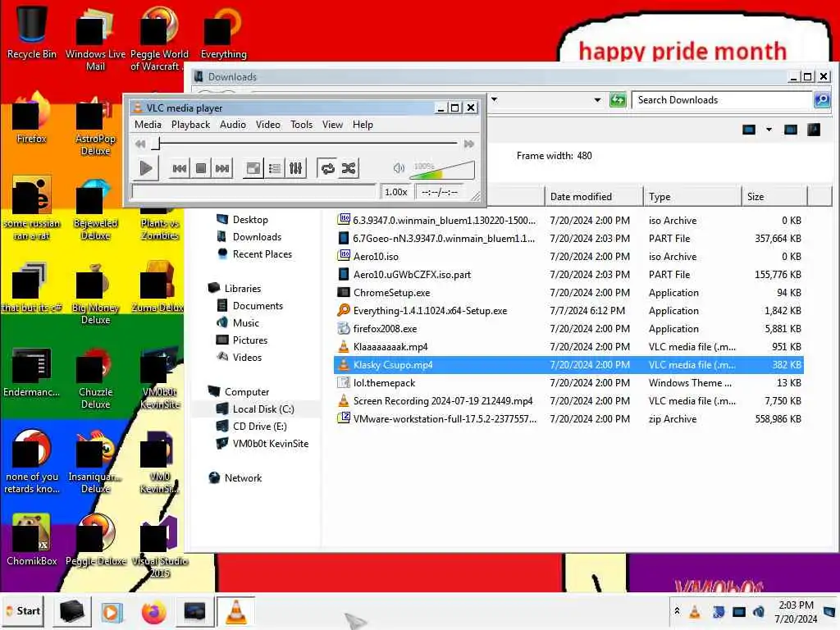This screenshot has width=840, height=630.
Task: Show the VLC playlist
Action: tap(274, 168)
